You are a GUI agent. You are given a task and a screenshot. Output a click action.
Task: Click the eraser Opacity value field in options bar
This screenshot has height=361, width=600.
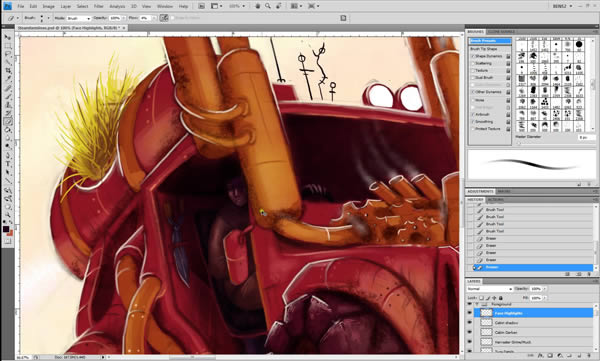(114, 18)
